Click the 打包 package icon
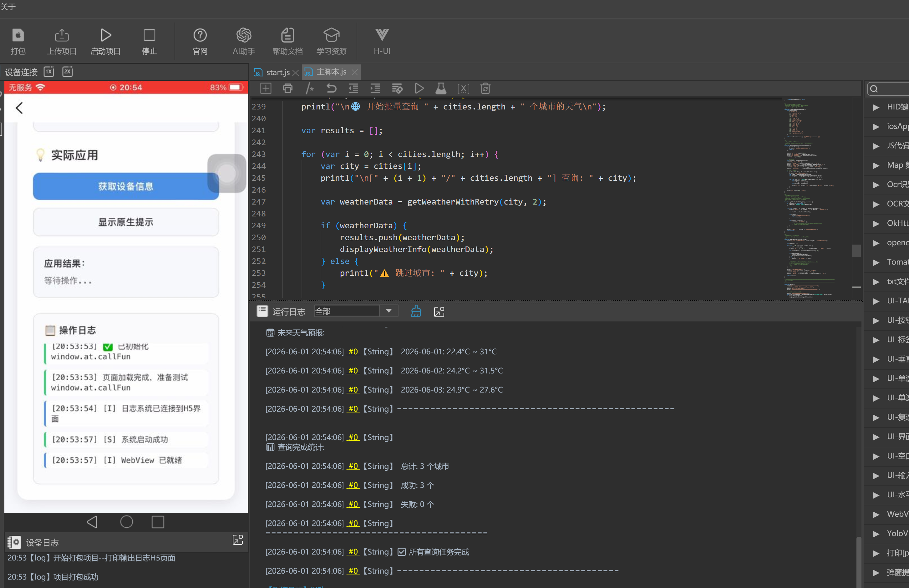Viewport: 909px width, 588px height. (x=18, y=35)
